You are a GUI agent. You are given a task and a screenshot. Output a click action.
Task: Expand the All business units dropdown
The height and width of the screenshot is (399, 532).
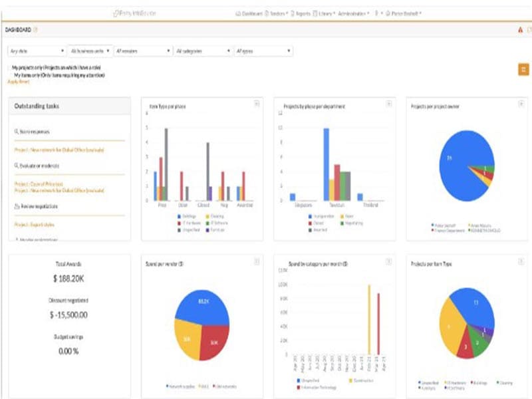(88, 51)
